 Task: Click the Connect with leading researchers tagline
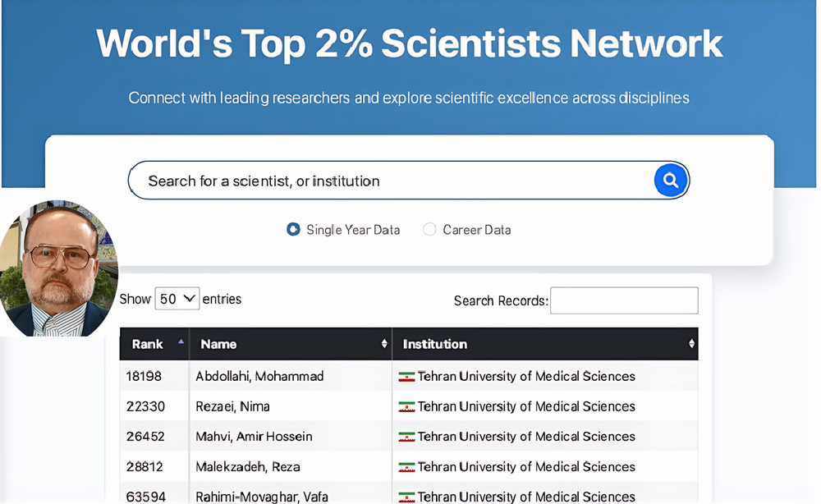tap(409, 98)
